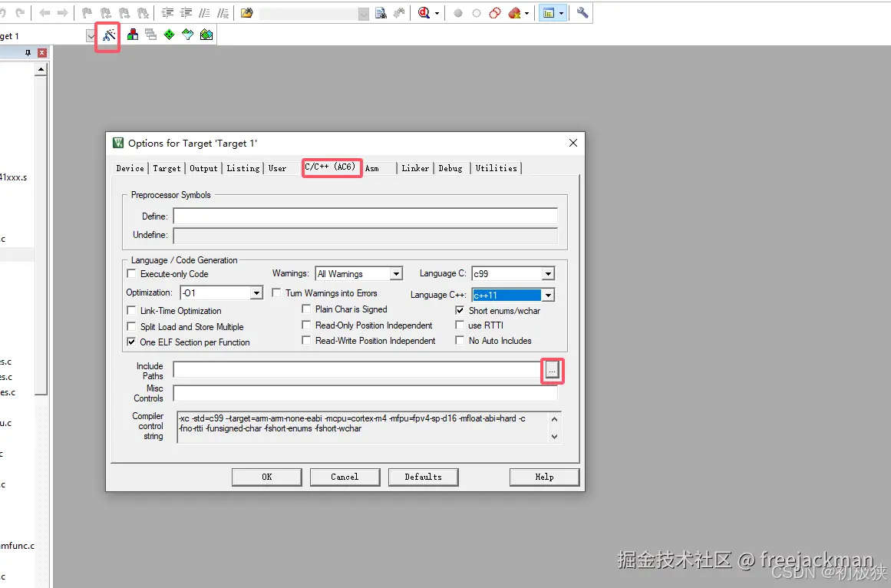The height and width of the screenshot is (588, 891).
Task: Click the Misc Controls input field
Action: pyautogui.click(x=365, y=393)
